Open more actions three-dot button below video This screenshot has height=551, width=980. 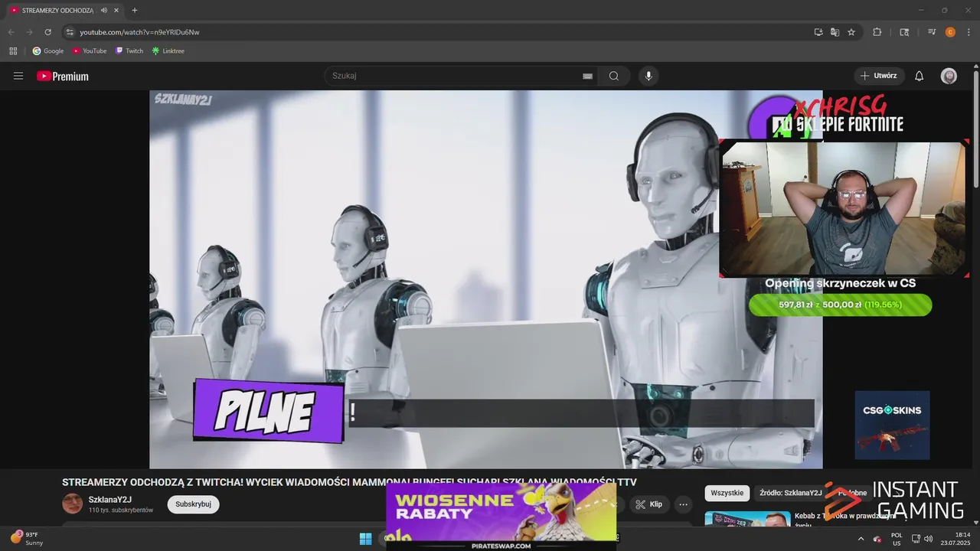(x=684, y=504)
